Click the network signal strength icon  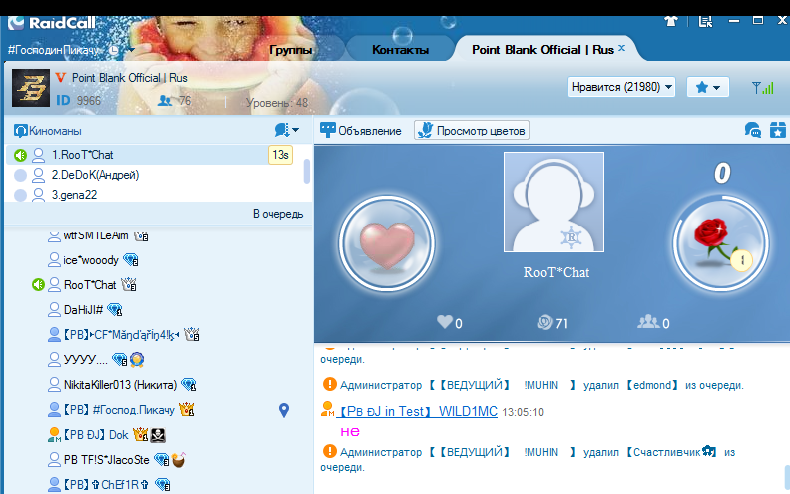click(x=762, y=88)
